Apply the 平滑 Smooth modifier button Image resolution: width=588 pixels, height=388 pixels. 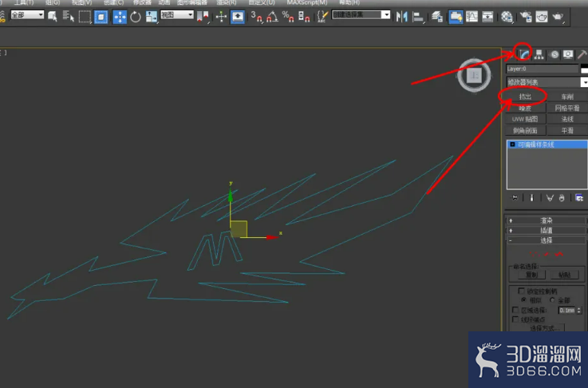point(567,131)
